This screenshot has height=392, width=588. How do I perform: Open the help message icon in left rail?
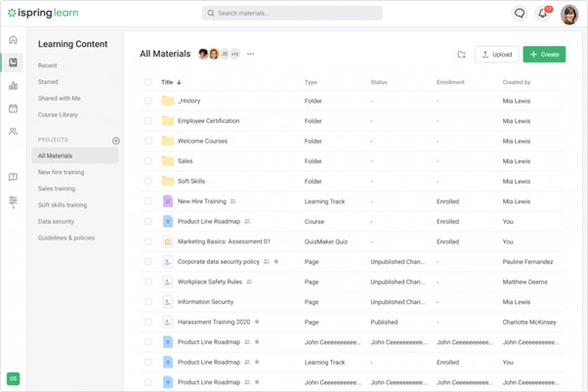click(13, 177)
